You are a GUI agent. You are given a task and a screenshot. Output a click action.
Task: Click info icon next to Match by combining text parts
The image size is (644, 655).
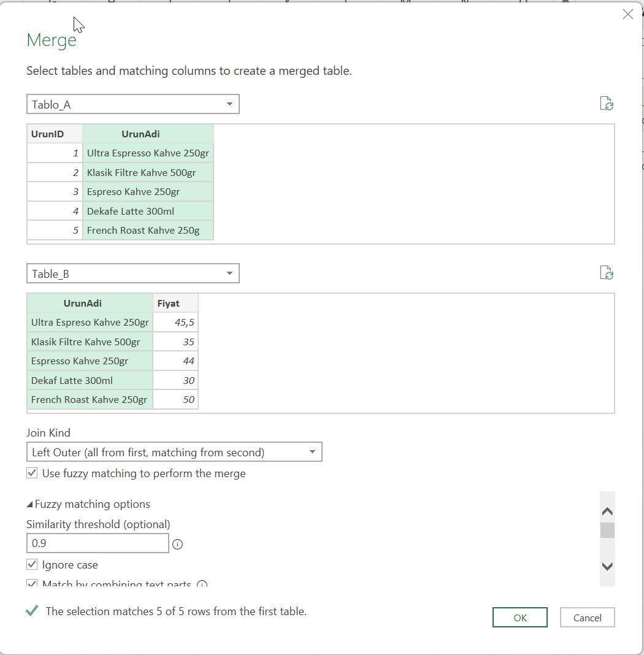coord(202,584)
